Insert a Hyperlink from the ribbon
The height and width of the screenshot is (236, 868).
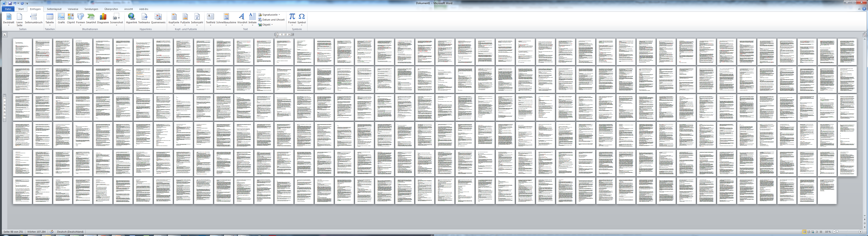click(x=131, y=18)
